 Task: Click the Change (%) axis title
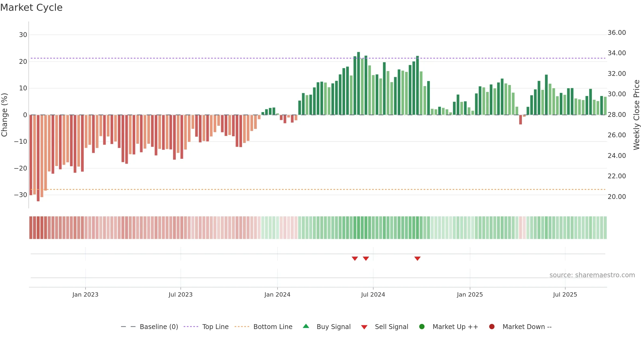(x=4, y=115)
